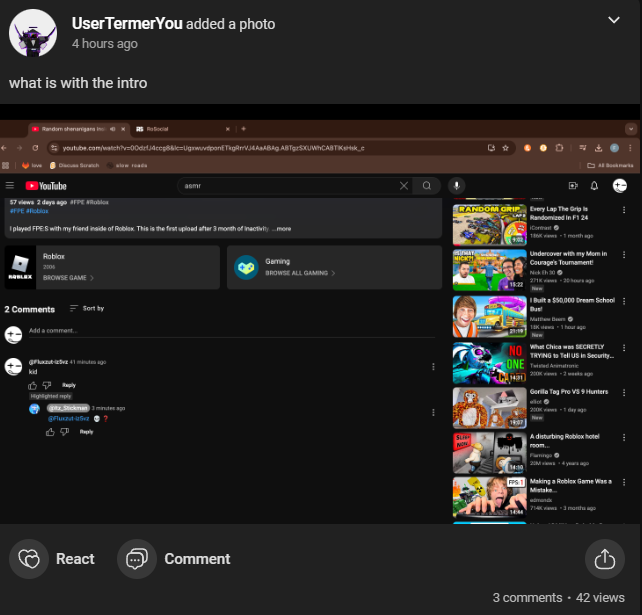Open the UserTermerYou username link

[x=127, y=24]
